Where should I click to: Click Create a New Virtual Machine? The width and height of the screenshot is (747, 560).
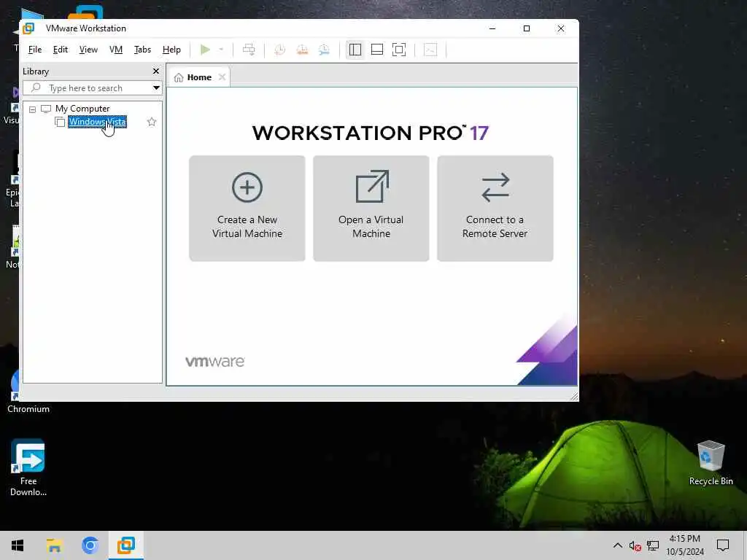tap(247, 208)
